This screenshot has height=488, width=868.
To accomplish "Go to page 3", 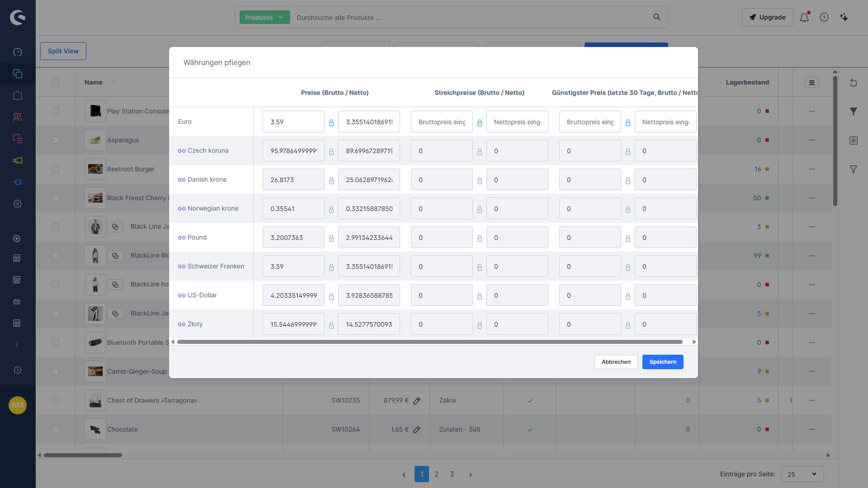I will pos(452,474).
